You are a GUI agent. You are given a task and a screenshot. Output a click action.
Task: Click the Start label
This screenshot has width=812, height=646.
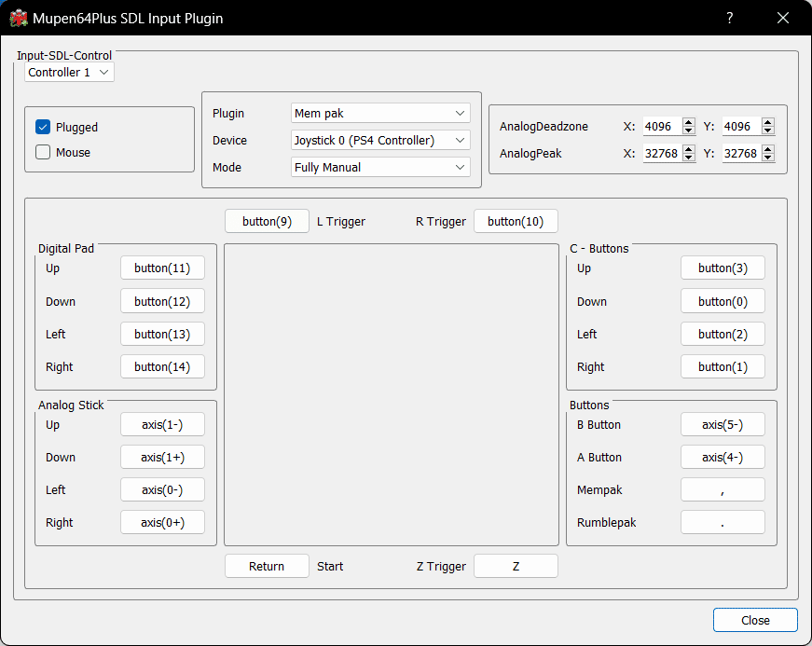point(330,566)
